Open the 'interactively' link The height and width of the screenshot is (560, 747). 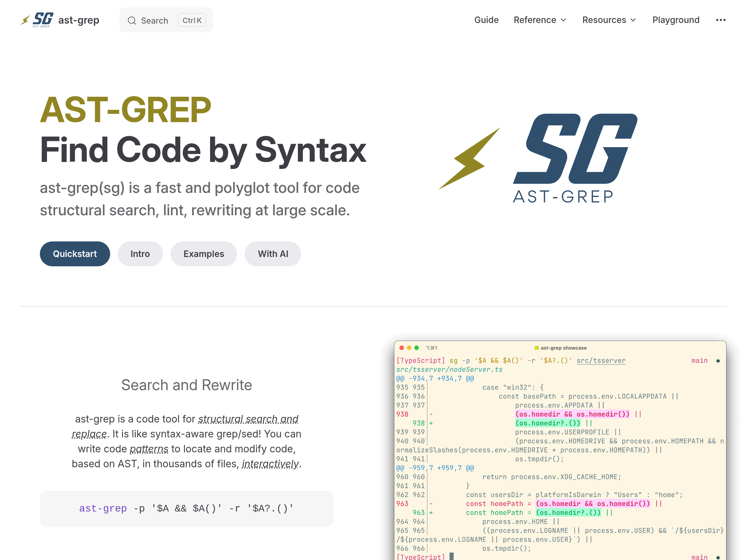pyautogui.click(x=270, y=464)
